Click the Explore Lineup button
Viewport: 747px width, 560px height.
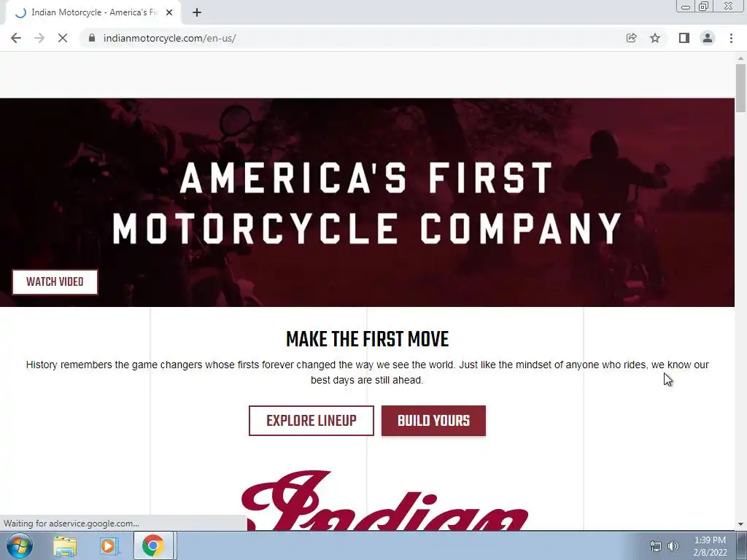(311, 421)
